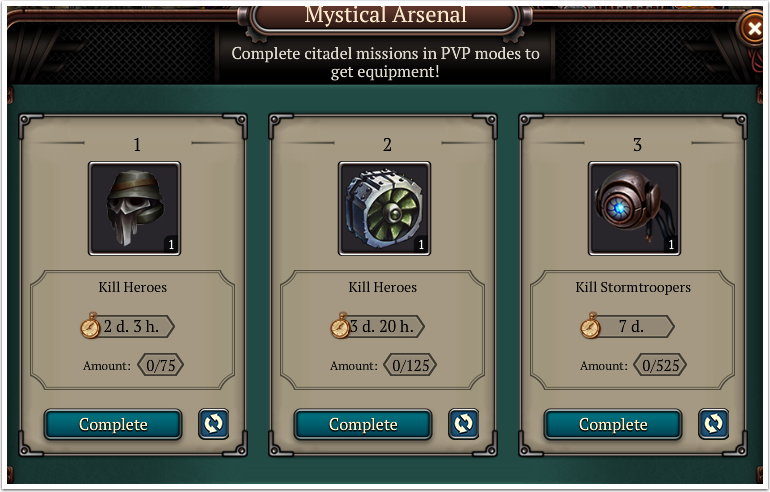Click the stopwatch icon showing 2 d. 3 h.

coord(90,326)
